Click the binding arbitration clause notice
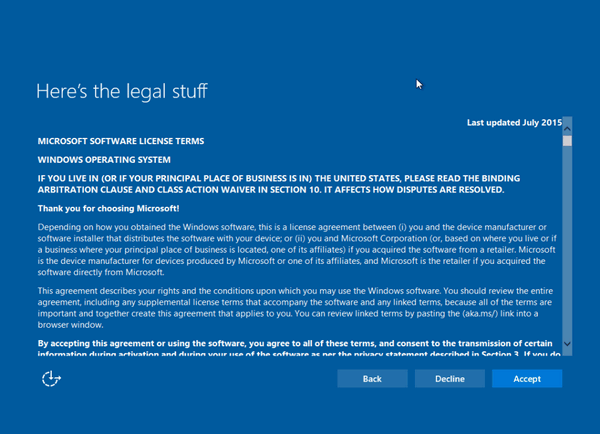The width and height of the screenshot is (600, 434). pyautogui.click(x=279, y=184)
